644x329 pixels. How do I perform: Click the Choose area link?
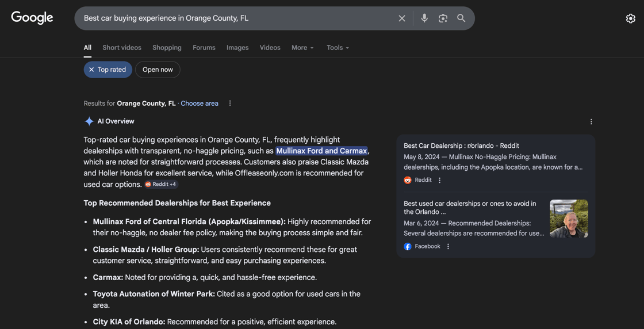click(x=200, y=104)
